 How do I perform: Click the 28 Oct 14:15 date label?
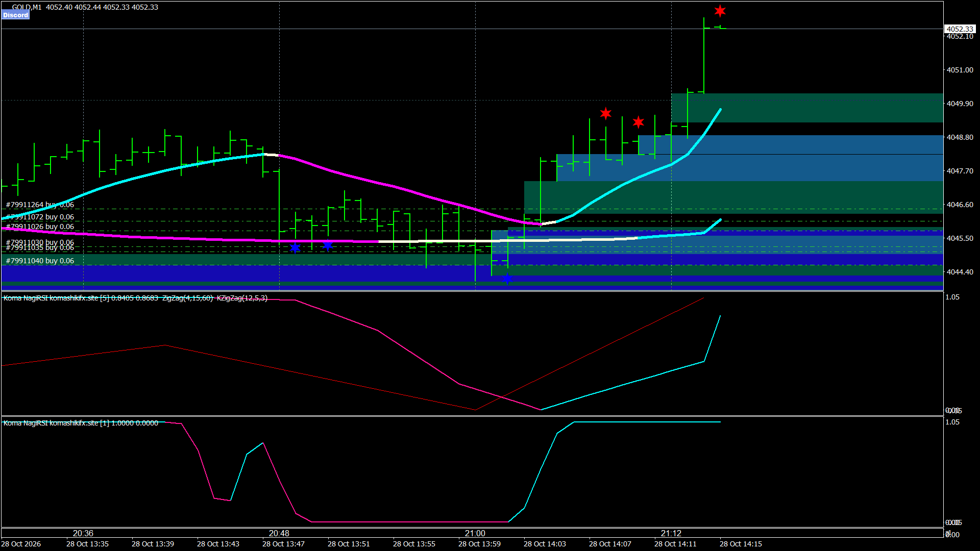click(741, 544)
